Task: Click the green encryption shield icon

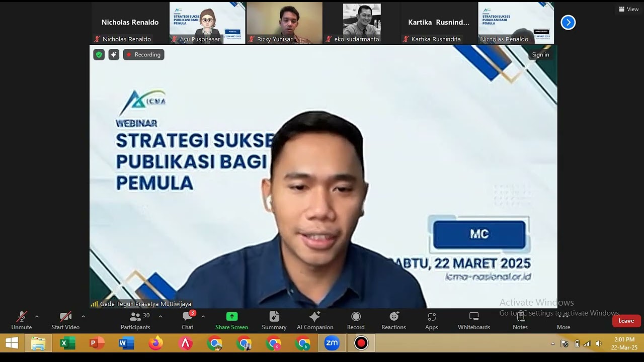Action: click(x=99, y=55)
